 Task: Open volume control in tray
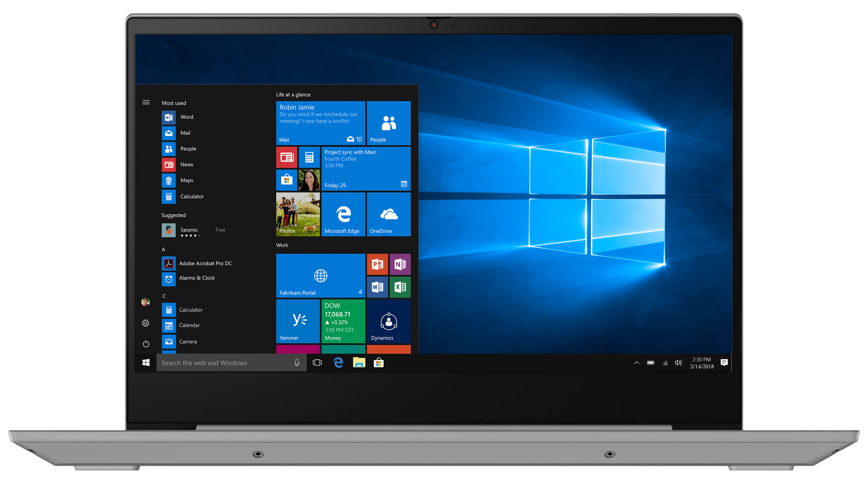[678, 363]
